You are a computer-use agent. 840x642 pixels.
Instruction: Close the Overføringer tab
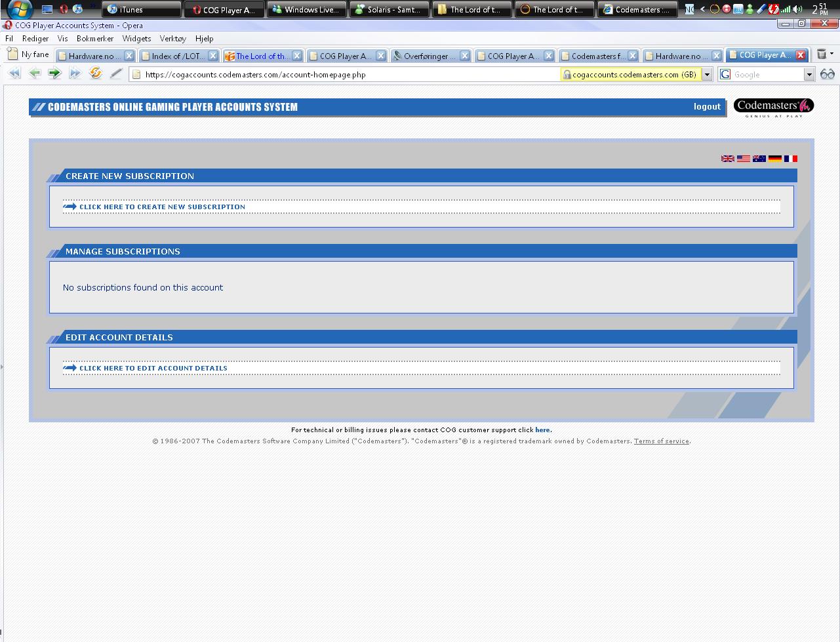(464, 56)
